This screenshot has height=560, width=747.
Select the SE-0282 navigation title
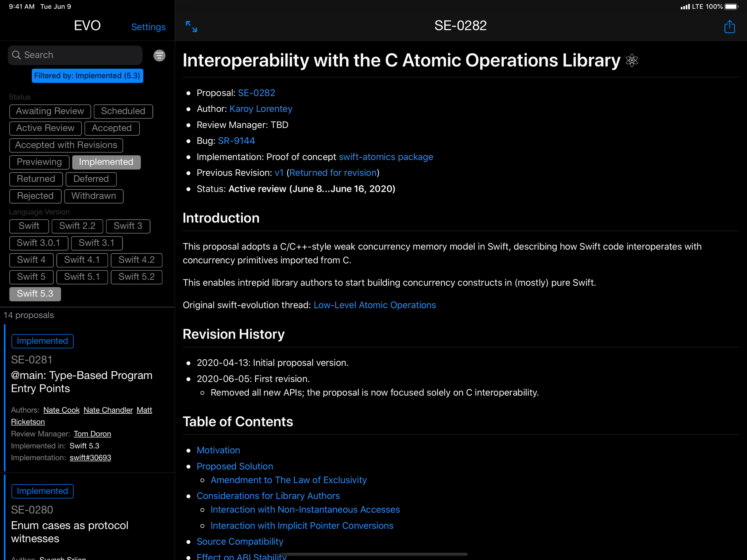tap(460, 26)
